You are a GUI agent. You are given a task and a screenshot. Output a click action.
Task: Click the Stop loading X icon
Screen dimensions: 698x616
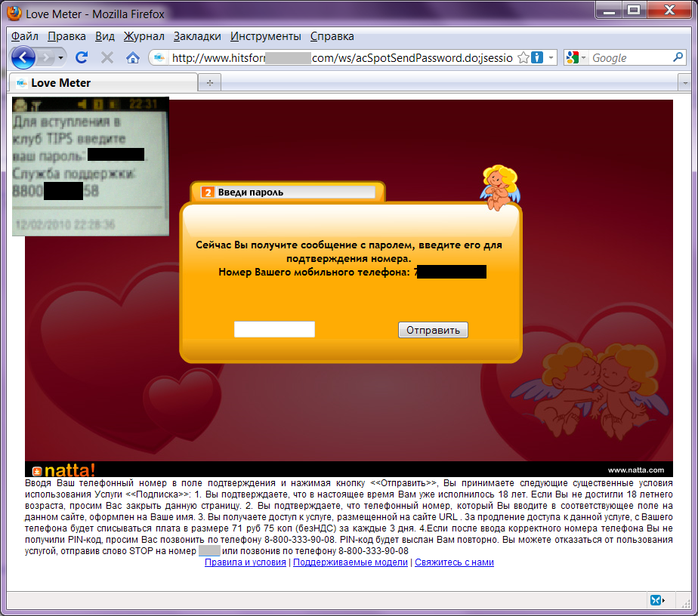(x=107, y=57)
